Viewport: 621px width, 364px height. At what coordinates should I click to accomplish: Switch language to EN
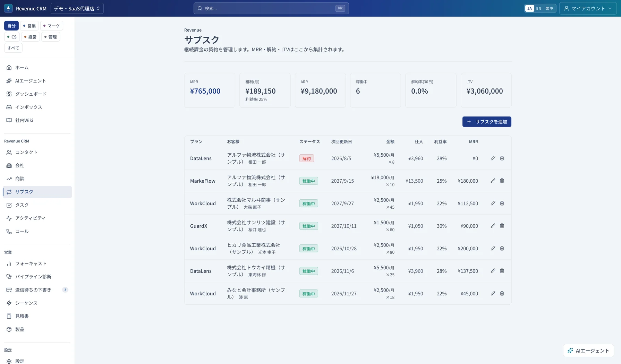click(x=539, y=8)
